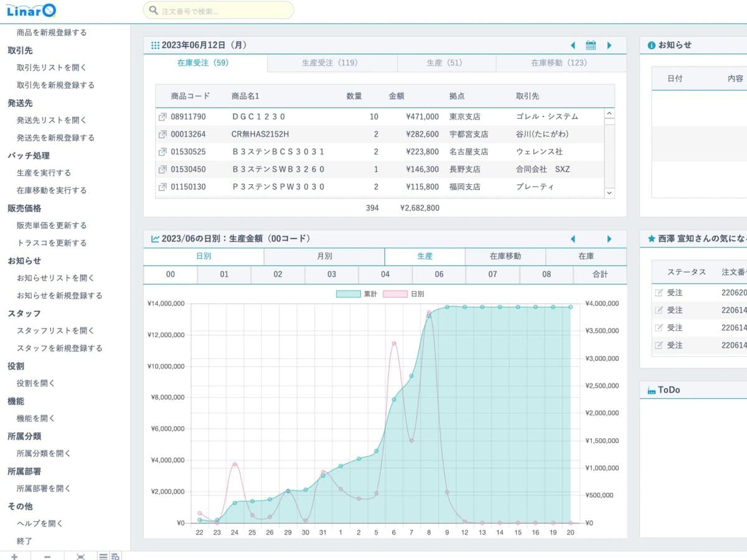Screen dimensions: 747x560
Task: Select 日別 chart view tab
Action: (x=204, y=256)
